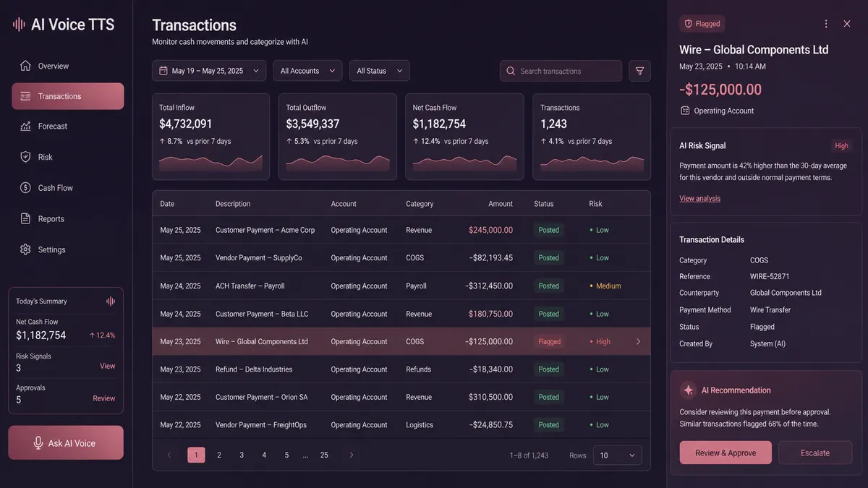Screen dimensions: 868x488
Task: Click the Cash Flow dollar icon
Action: click(25, 188)
